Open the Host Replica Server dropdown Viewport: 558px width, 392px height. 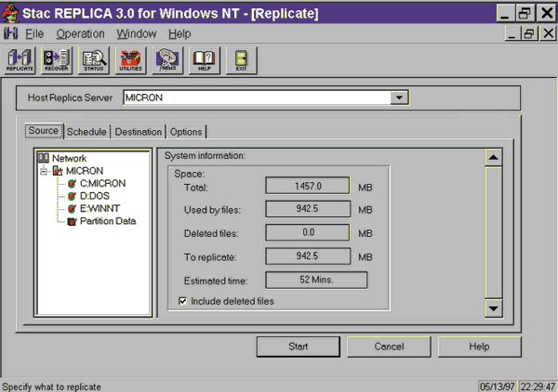[x=399, y=98]
